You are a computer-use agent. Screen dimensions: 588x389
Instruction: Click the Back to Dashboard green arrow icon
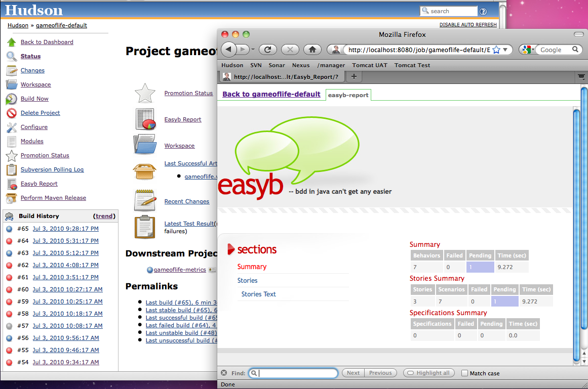[12, 42]
